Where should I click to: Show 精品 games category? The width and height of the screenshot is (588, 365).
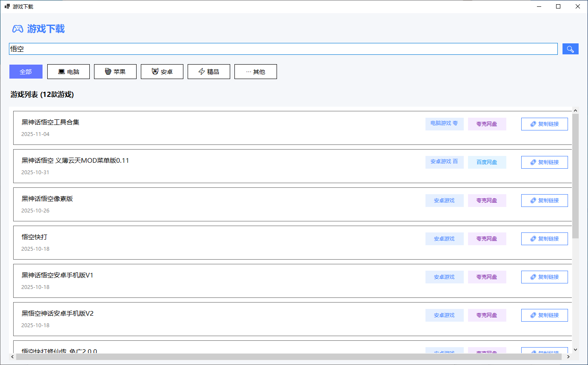(x=209, y=72)
